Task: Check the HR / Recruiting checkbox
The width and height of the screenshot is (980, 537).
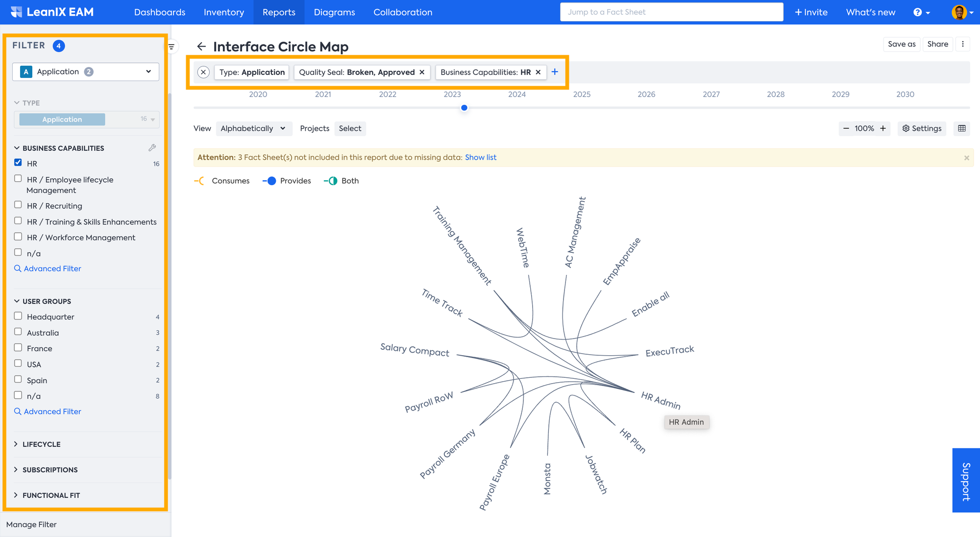Action: click(18, 205)
